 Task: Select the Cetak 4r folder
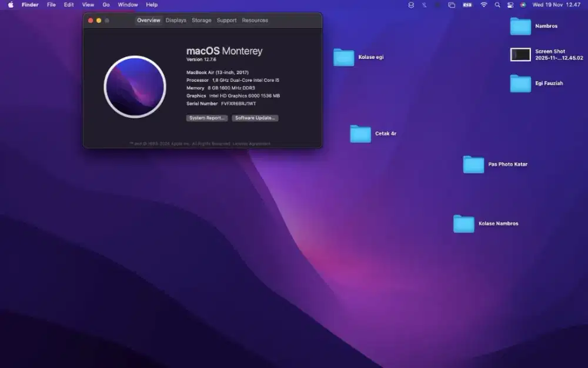tap(360, 134)
